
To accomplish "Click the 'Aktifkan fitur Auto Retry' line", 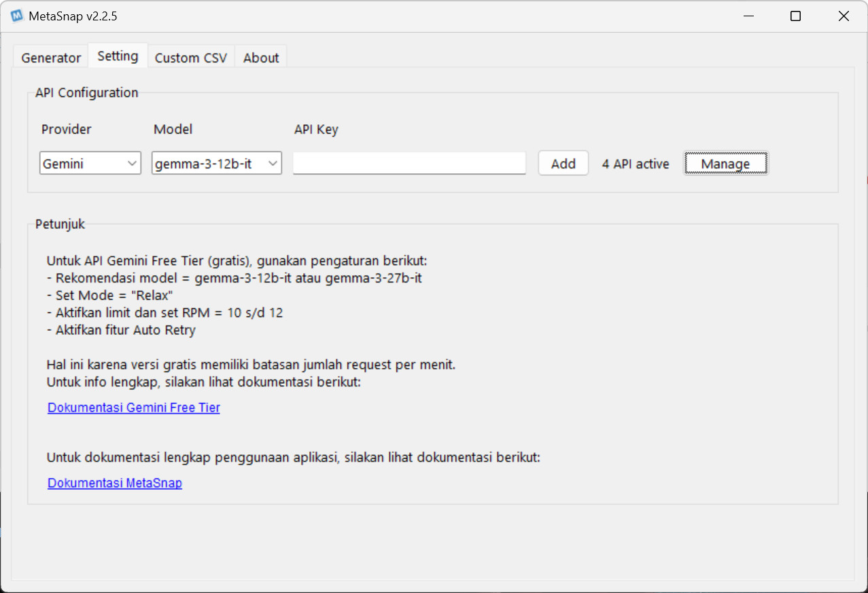I will pyautogui.click(x=121, y=331).
